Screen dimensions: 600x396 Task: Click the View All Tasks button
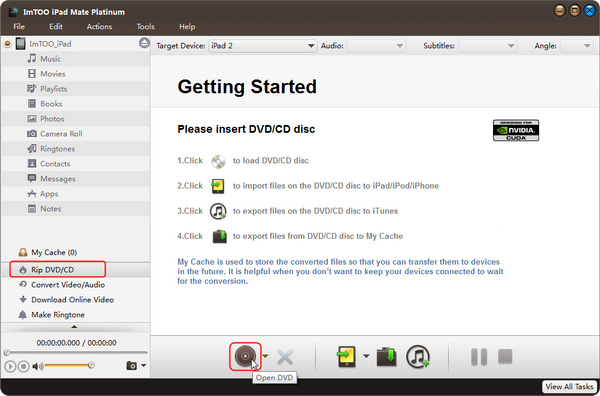coord(570,387)
